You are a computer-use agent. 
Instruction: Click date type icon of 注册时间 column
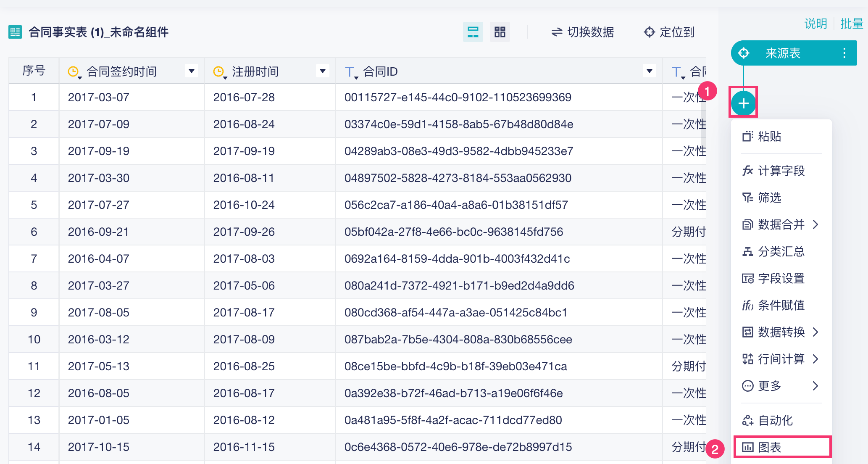coord(219,71)
